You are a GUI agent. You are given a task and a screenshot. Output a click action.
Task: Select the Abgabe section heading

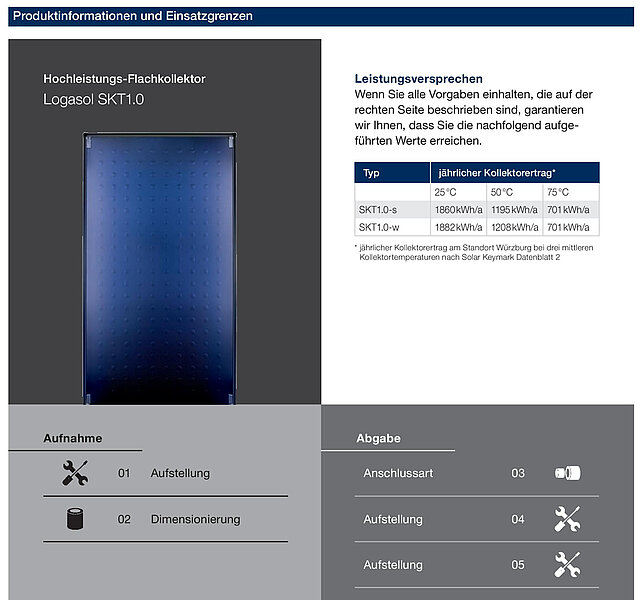(378, 438)
